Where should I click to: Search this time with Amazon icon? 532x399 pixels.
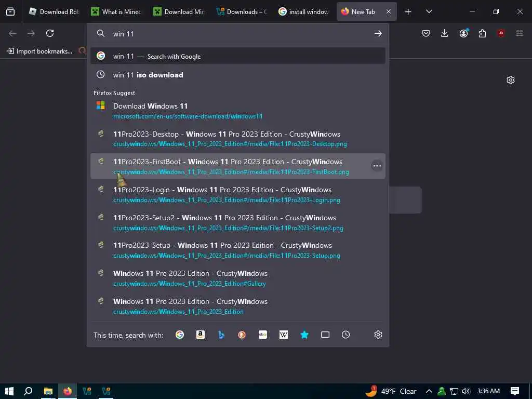tap(201, 335)
